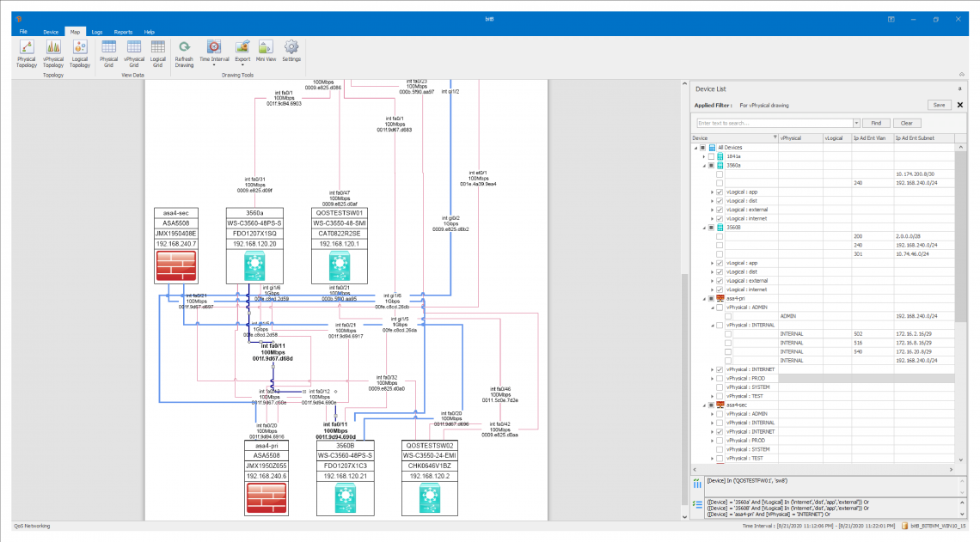Select the QOSTESTSW02 switch icon on map
This screenshot has height=542, width=980.
tap(429, 497)
